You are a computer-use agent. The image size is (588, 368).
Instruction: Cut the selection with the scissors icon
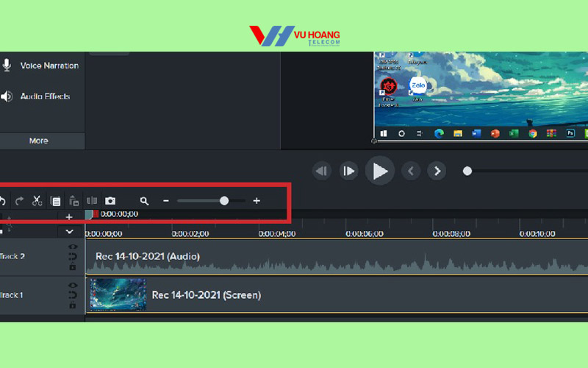click(37, 201)
